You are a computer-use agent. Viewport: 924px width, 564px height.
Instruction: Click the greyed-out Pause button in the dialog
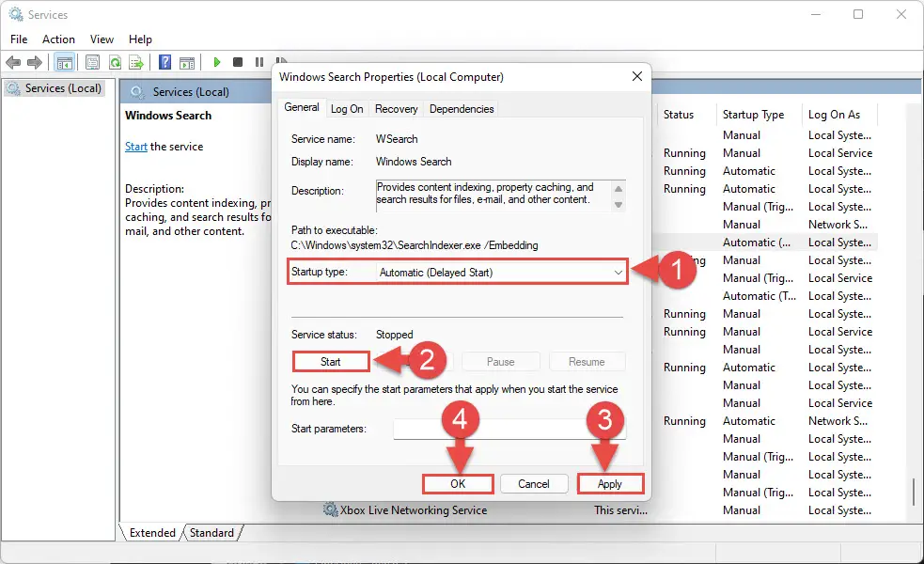pyautogui.click(x=500, y=362)
